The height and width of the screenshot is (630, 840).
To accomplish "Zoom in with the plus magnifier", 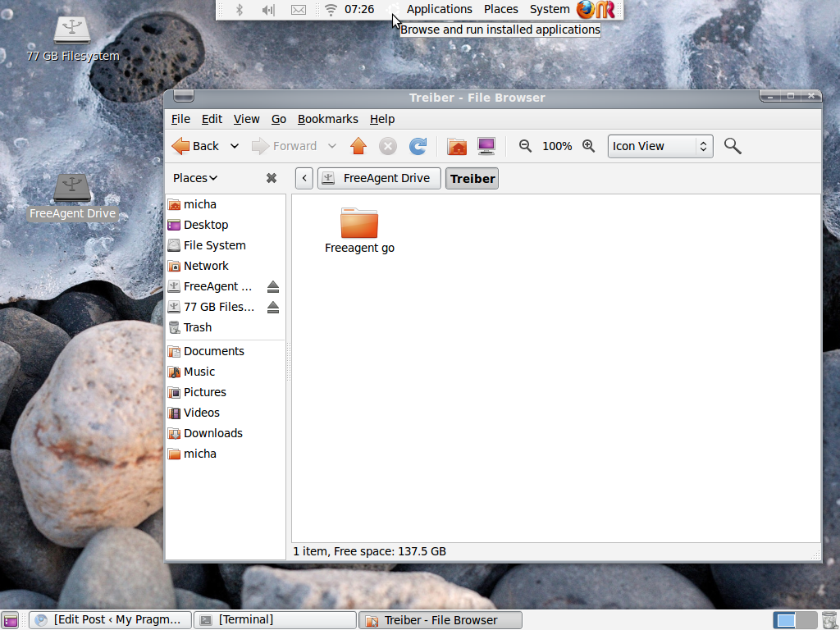I will point(588,146).
